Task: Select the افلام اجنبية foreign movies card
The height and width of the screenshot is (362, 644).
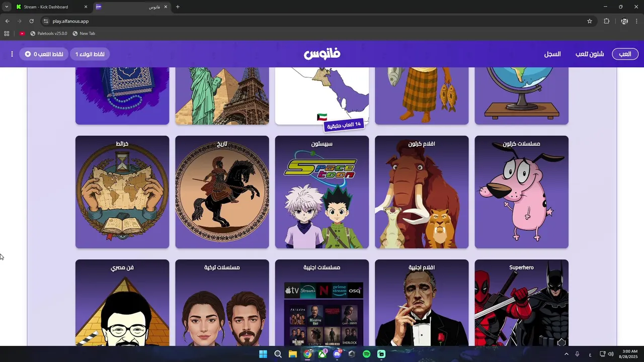Action: 422,303
